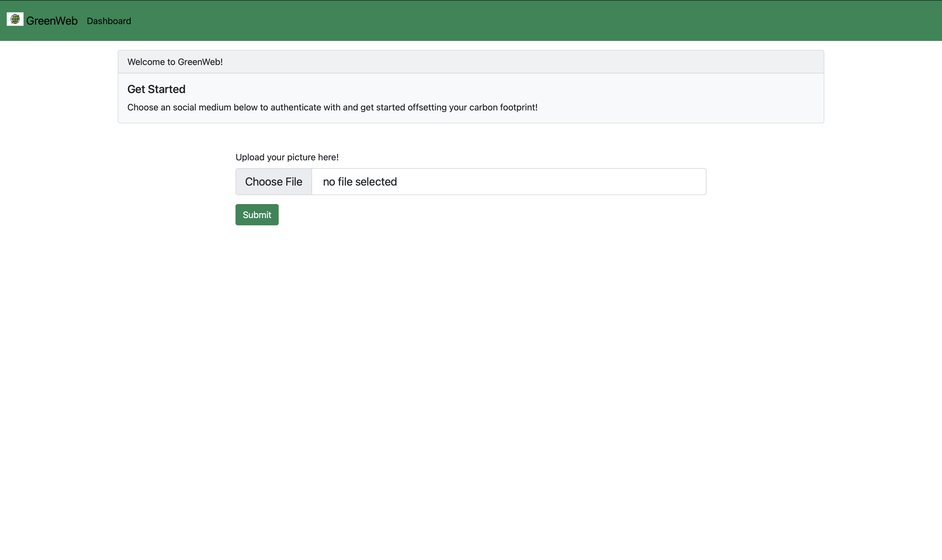Image resolution: width=942 pixels, height=560 pixels.
Task: Click the GreenWeb globe logo icon
Action: (x=15, y=19)
